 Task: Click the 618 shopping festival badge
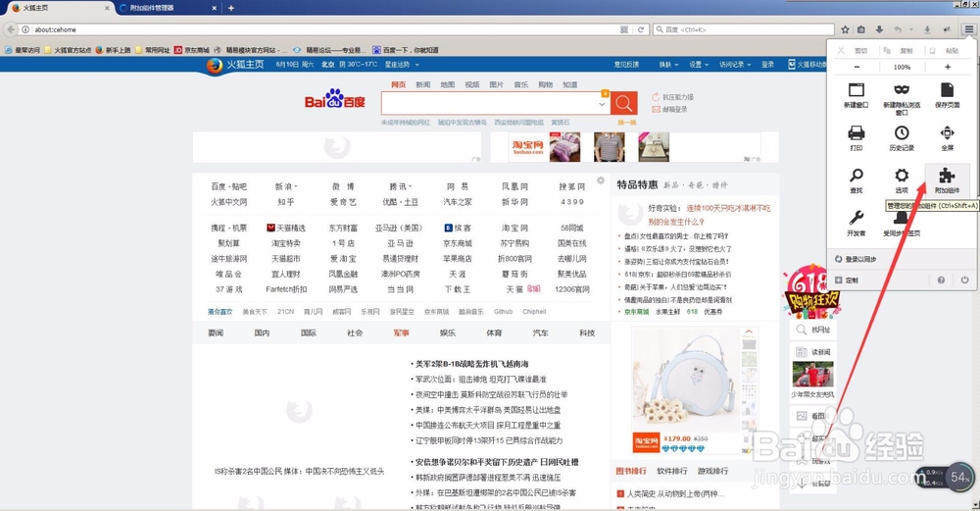[x=811, y=291]
